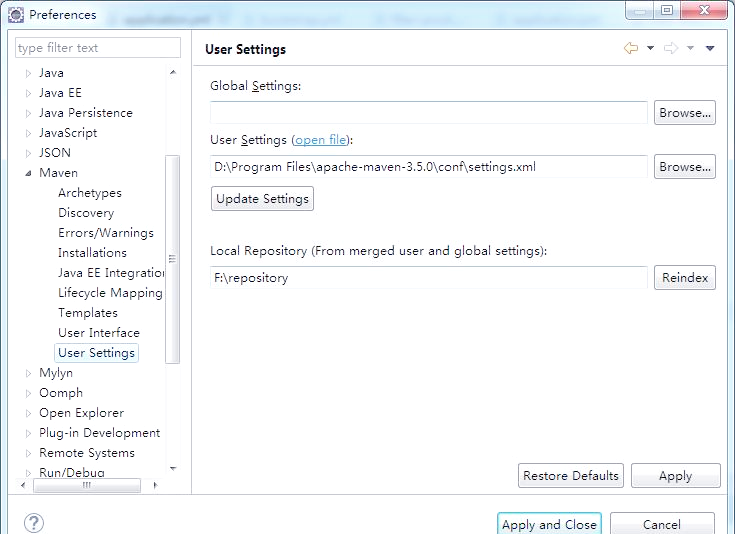Screen dimensions: 735x534
Task: Select the Run/Debug tree item
Action: coord(72,473)
